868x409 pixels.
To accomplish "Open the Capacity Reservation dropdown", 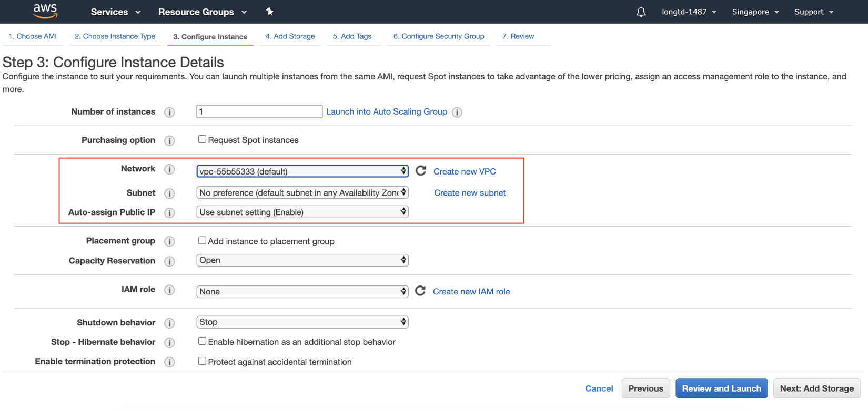I will pyautogui.click(x=302, y=260).
